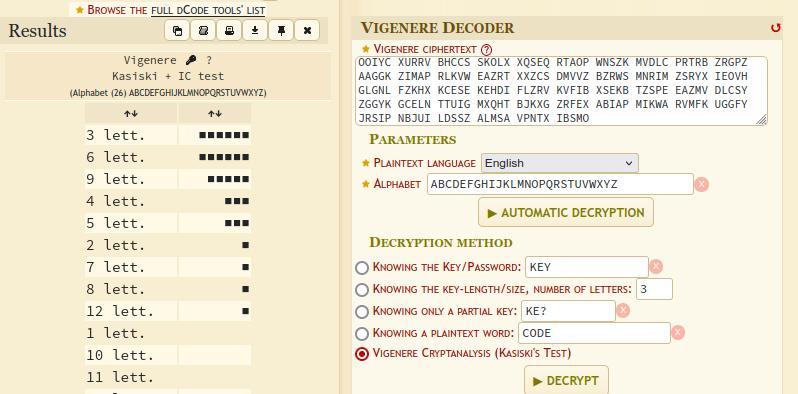
Task: Click the scroll-shaped icon in Results toolbar
Action: (x=203, y=31)
